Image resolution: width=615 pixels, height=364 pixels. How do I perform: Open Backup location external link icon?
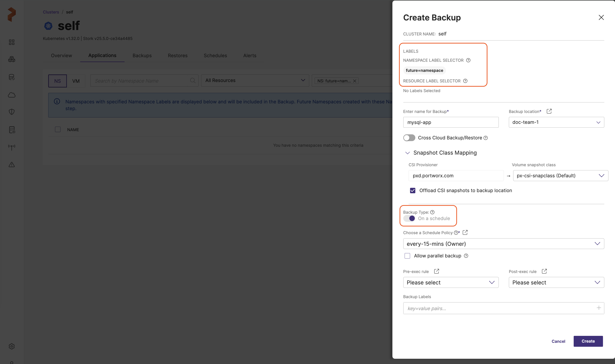(549, 111)
